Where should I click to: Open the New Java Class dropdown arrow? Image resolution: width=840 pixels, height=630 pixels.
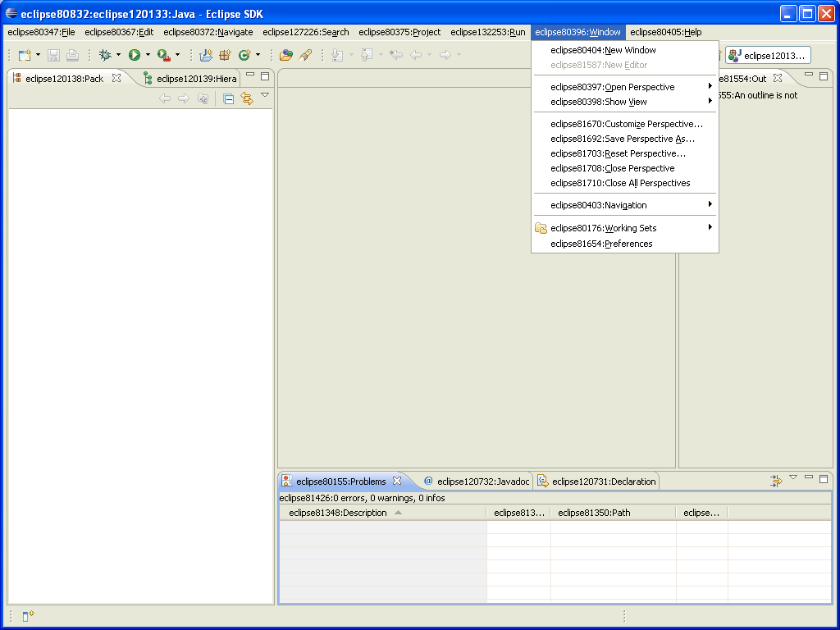click(x=258, y=55)
